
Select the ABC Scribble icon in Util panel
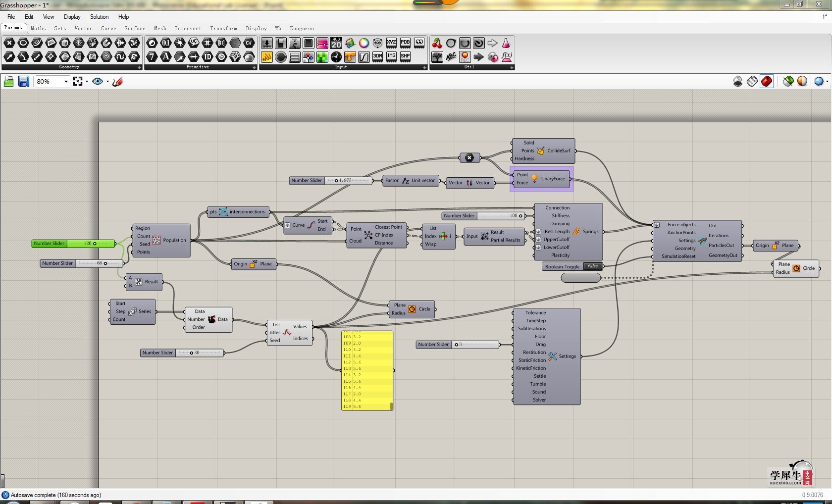[451, 57]
